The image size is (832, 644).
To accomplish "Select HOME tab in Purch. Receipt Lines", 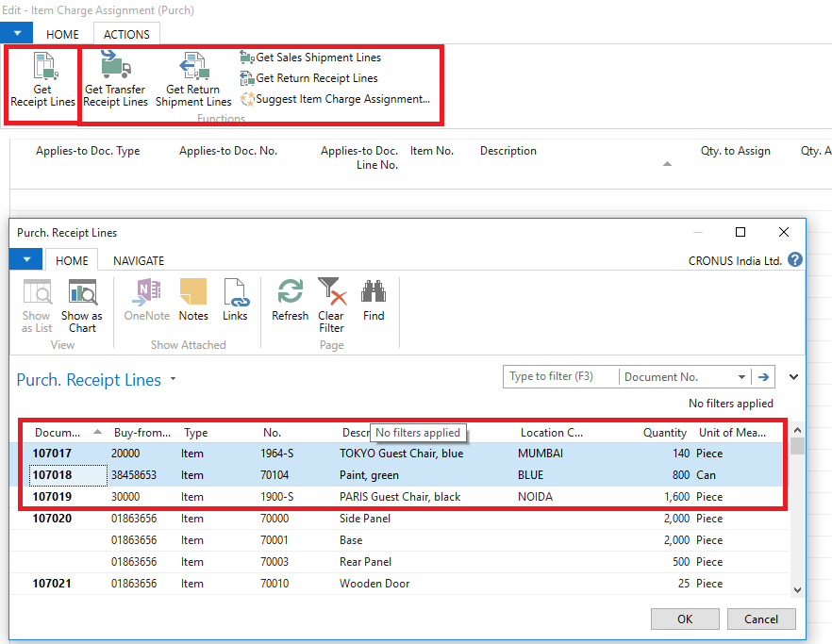I will click(x=72, y=260).
